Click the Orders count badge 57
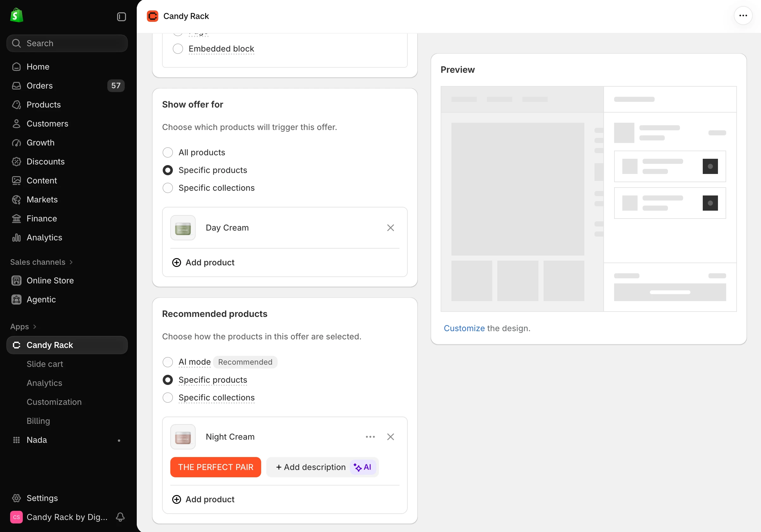 click(116, 86)
